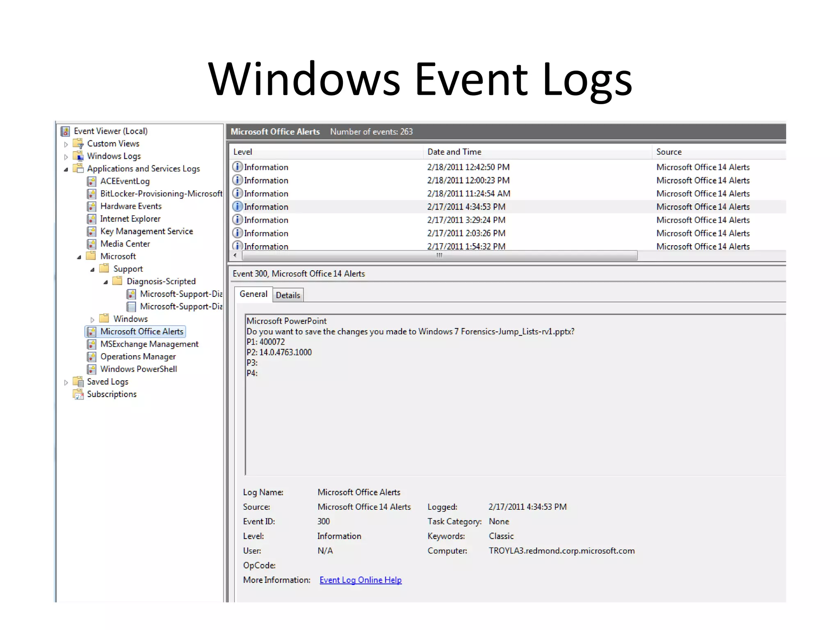
Task: Click the P2: 14.0.4763.1000 version line
Action: click(x=279, y=352)
